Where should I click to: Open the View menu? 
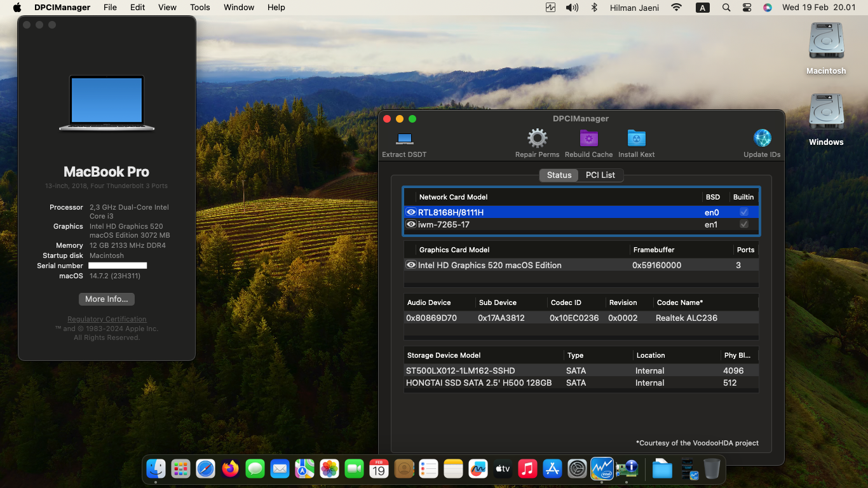(167, 8)
